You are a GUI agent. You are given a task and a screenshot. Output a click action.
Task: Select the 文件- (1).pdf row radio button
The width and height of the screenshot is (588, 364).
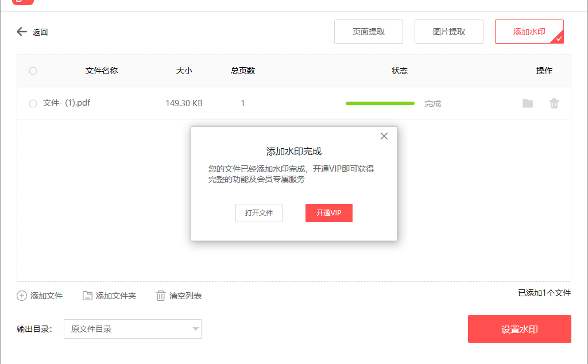[x=33, y=103]
